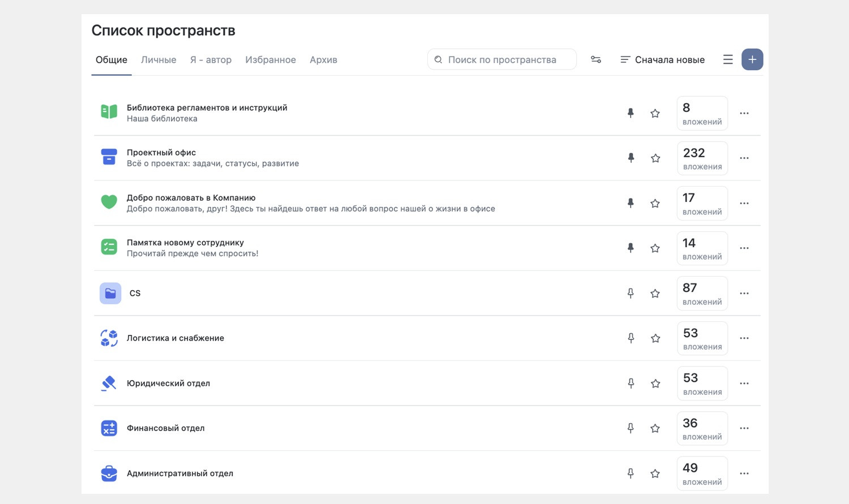Open Памятка новому сотруднику space

(x=185, y=242)
